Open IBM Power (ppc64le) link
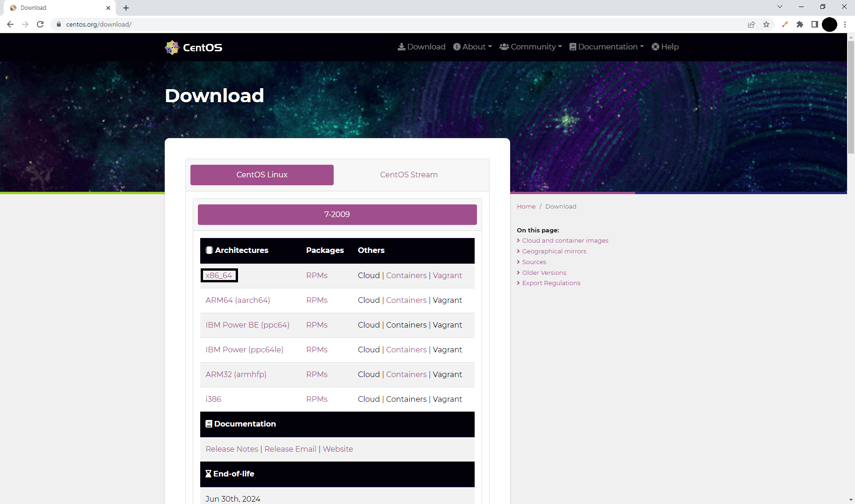The width and height of the screenshot is (855, 504). pyautogui.click(x=244, y=350)
